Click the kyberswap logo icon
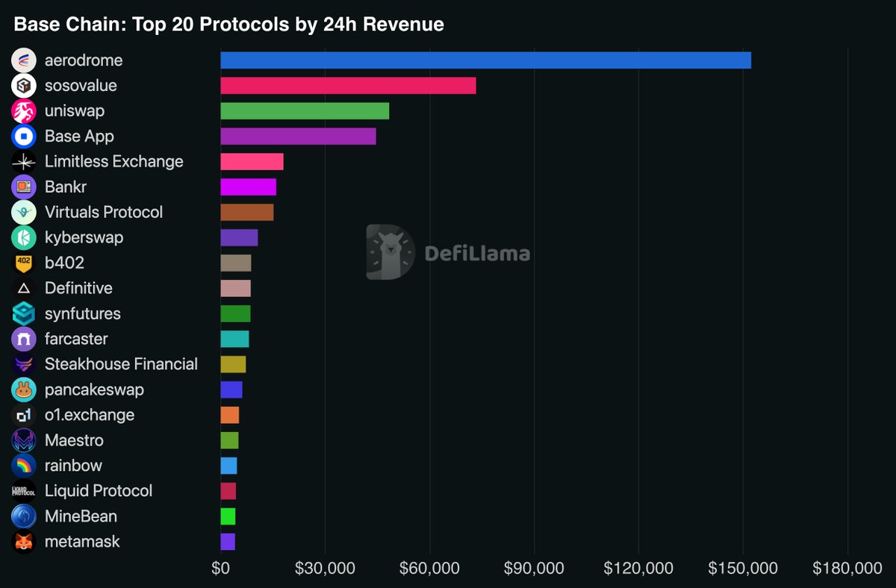Viewport: 896px width, 588px height. point(24,238)
